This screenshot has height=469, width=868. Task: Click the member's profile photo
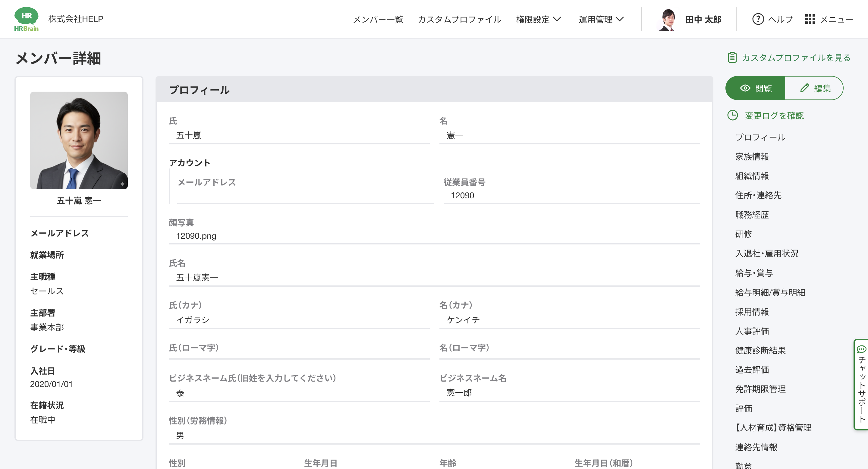[x=79, y=140]
